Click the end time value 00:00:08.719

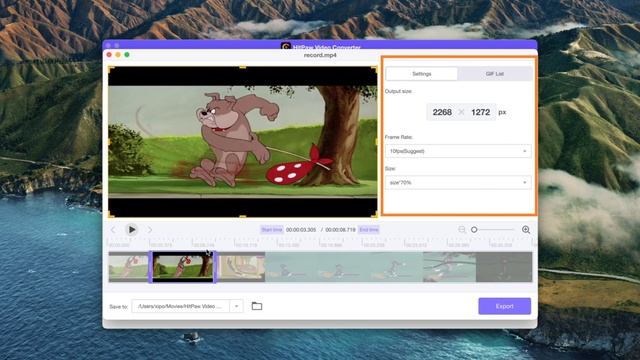[340, 230]
